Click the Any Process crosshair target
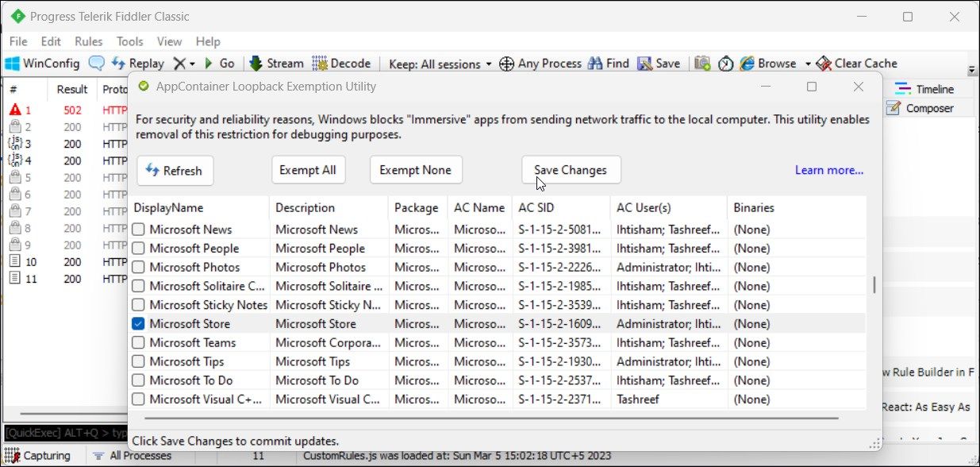This screenshot has width=980, height=467. (540, 64)
